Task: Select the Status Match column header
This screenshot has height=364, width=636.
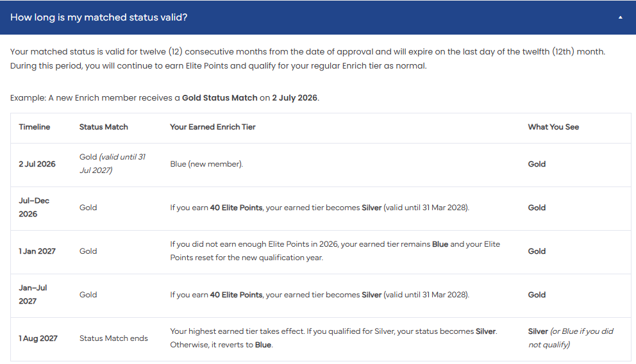Action: click(x=103, y=127)
